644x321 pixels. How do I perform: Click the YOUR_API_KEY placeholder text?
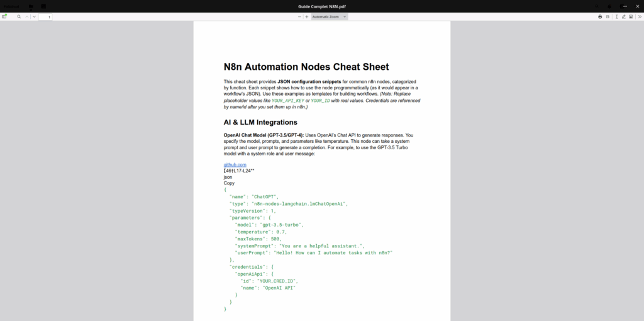click(288, 101)
